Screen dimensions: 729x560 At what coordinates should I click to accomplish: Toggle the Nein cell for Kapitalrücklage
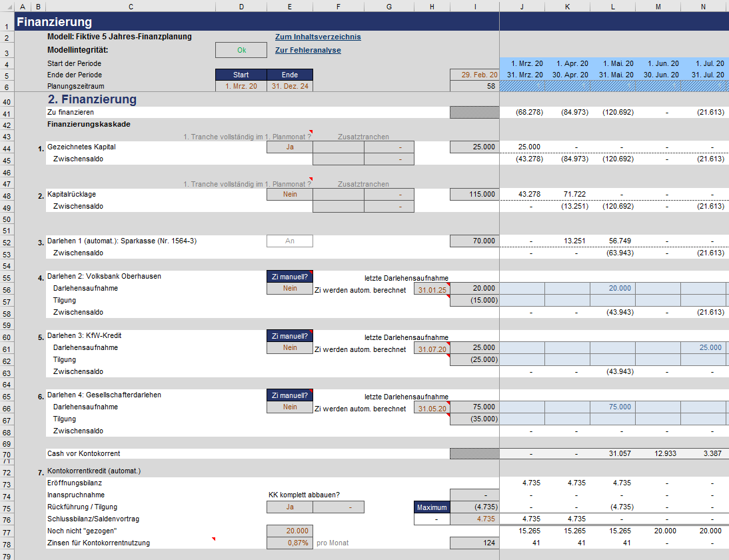[x=290, y=195]
